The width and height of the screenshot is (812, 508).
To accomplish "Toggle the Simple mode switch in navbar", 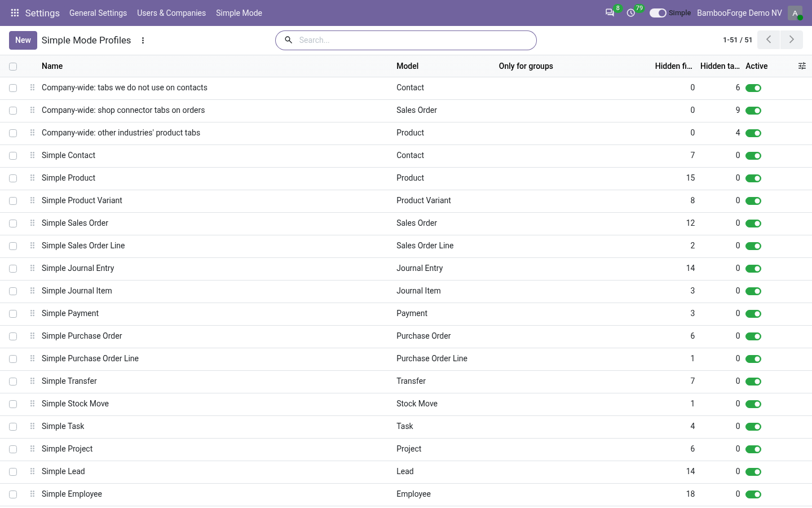I will click(x=657, y=13).
